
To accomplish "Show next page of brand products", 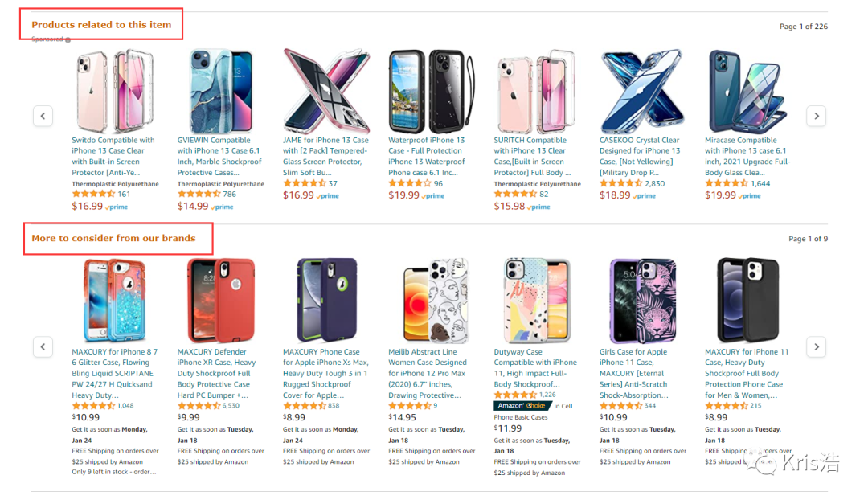I will pos(816,347).
